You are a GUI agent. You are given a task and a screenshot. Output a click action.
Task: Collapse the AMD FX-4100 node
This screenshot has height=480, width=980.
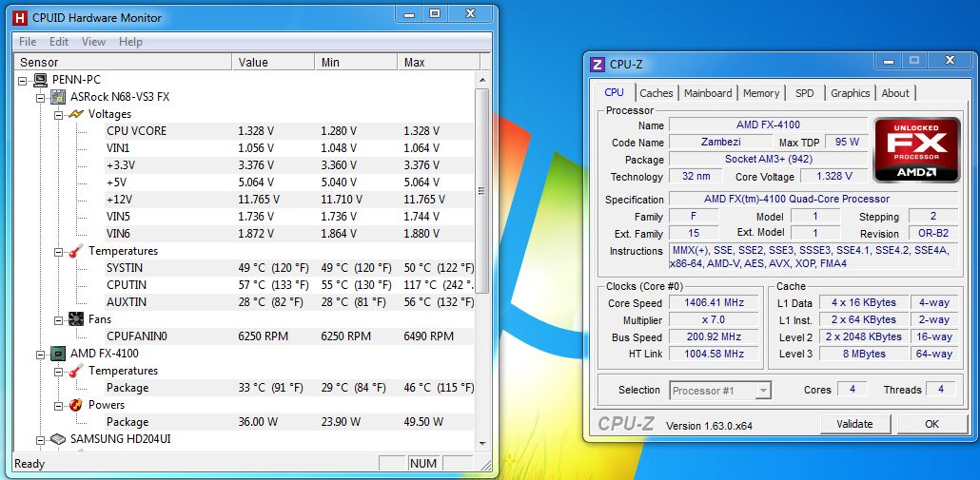tap(41, 354)
